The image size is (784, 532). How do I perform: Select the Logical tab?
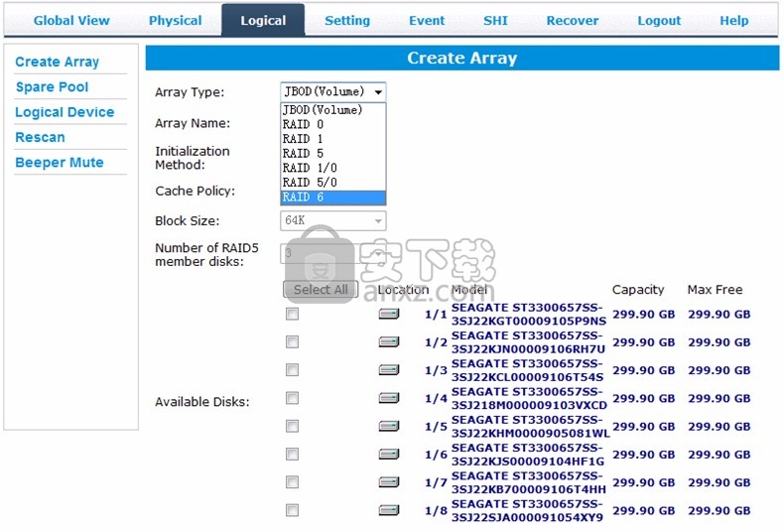point(263,21)
